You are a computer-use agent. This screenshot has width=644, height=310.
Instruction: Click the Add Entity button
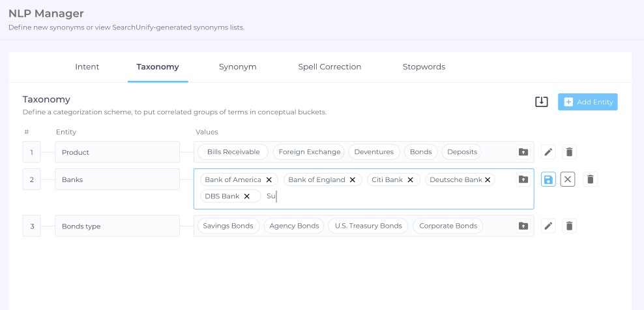click(587, 102)
